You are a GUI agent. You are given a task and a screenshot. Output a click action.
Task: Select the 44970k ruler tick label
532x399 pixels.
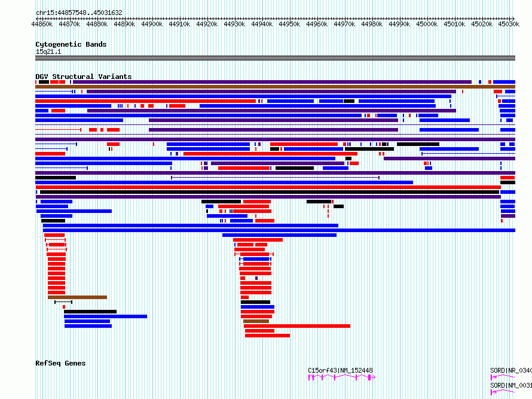coord(344,24)
